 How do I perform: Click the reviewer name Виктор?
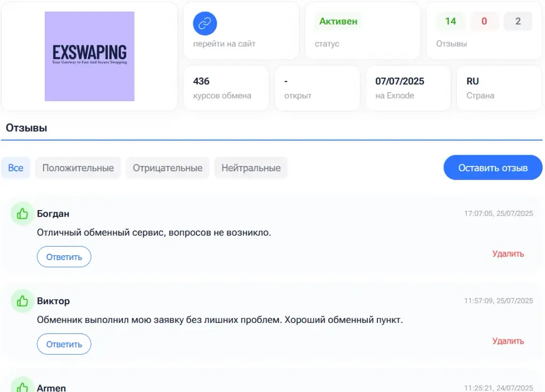pos(54,301)
